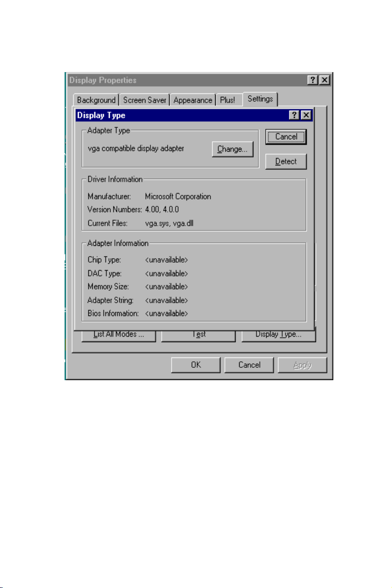Open the Background tab
Viewport: 392px width, 588px height.
coord(96,100)
